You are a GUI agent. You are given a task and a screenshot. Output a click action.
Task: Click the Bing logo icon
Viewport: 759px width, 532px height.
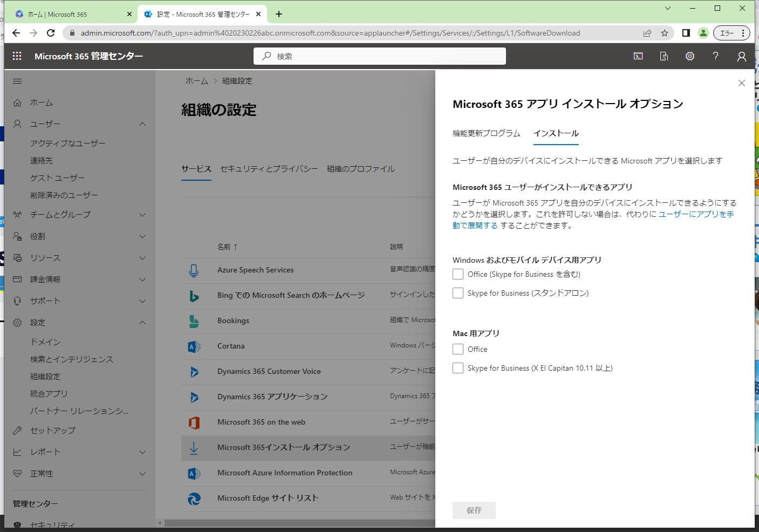click(194, 296)
